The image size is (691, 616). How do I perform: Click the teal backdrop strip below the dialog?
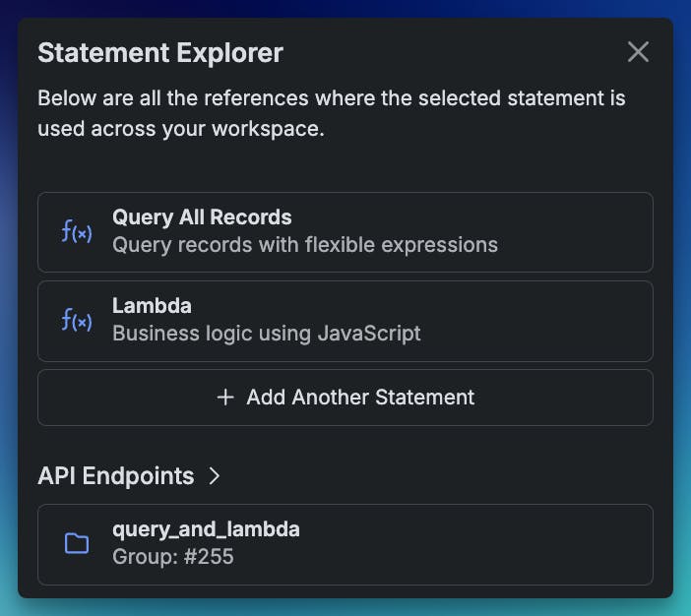[345, 607]
